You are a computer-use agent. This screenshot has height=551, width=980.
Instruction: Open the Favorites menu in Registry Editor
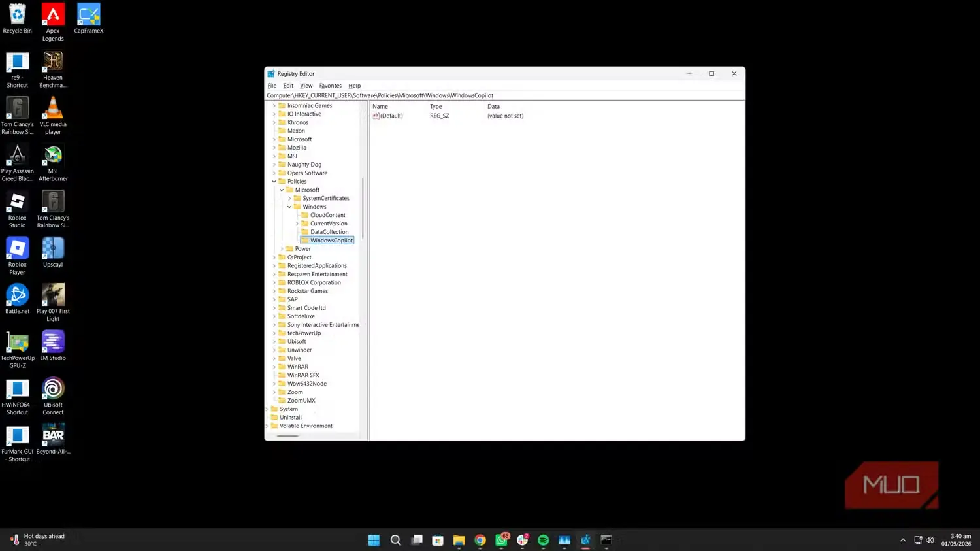(330, 86)
